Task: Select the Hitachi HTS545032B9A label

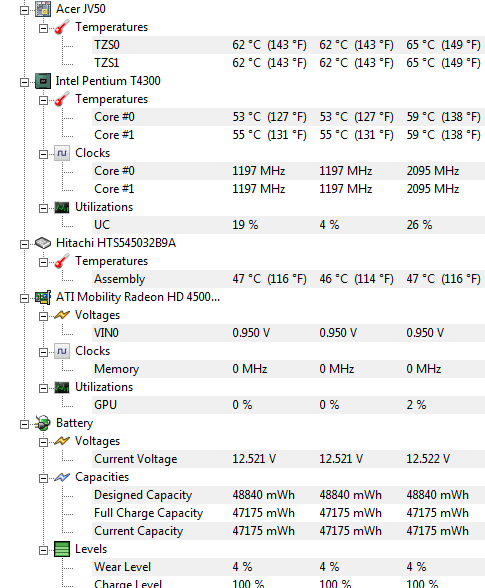Action: pyautogui.click(x=116, y=243)
